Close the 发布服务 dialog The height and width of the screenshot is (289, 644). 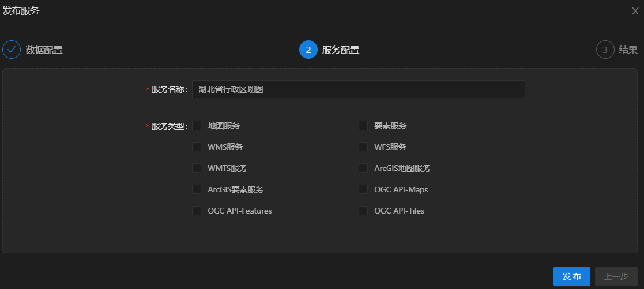tap(635, 11)
